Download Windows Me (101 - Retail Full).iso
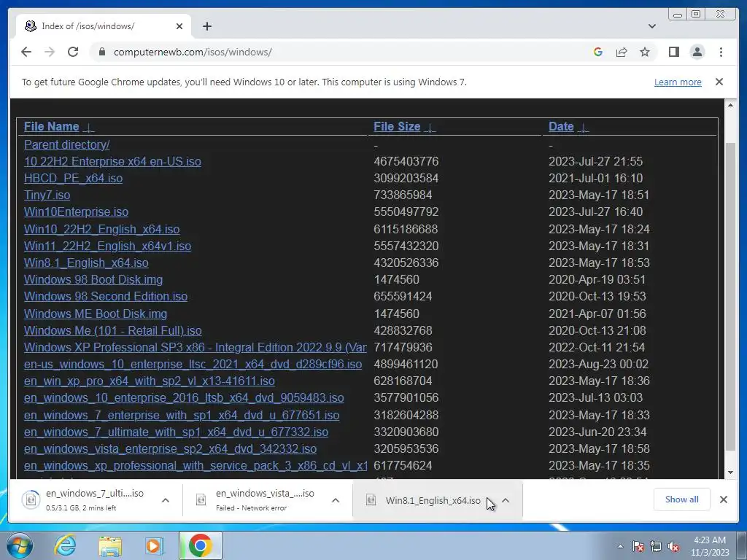Viewport: 747px width, 560px height. click(x=113, y=330)
